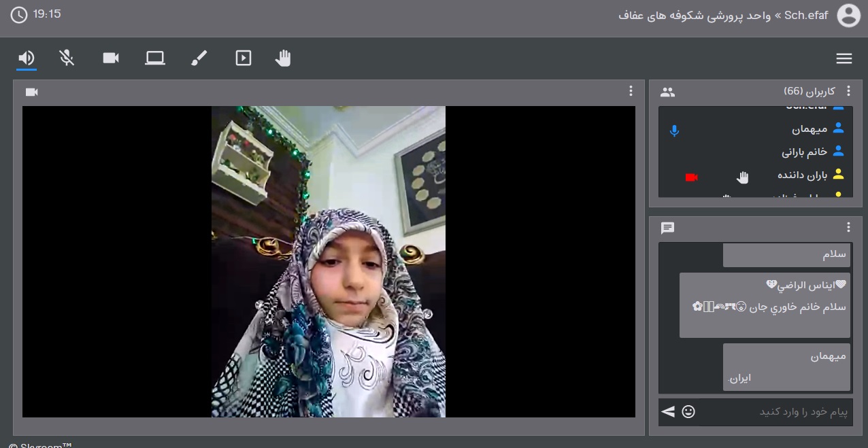Select user باران داننده in the list
868x448 pixels.
(x=803, y=175)
